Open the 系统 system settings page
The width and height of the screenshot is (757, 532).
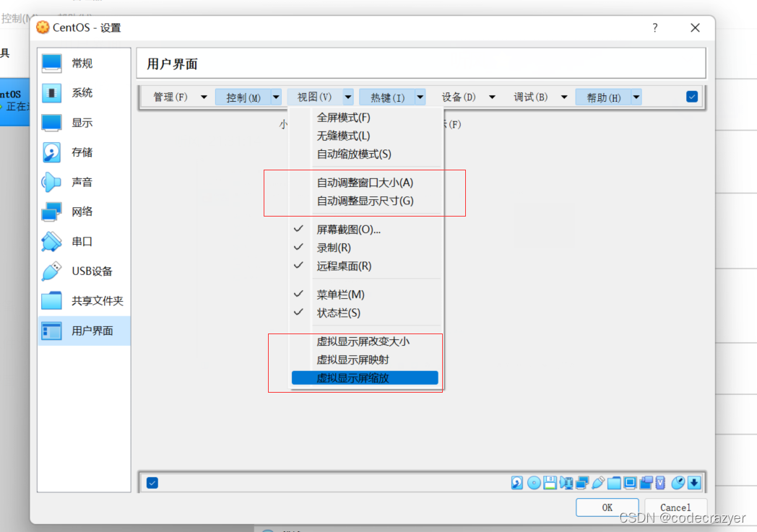coord(84,92)
